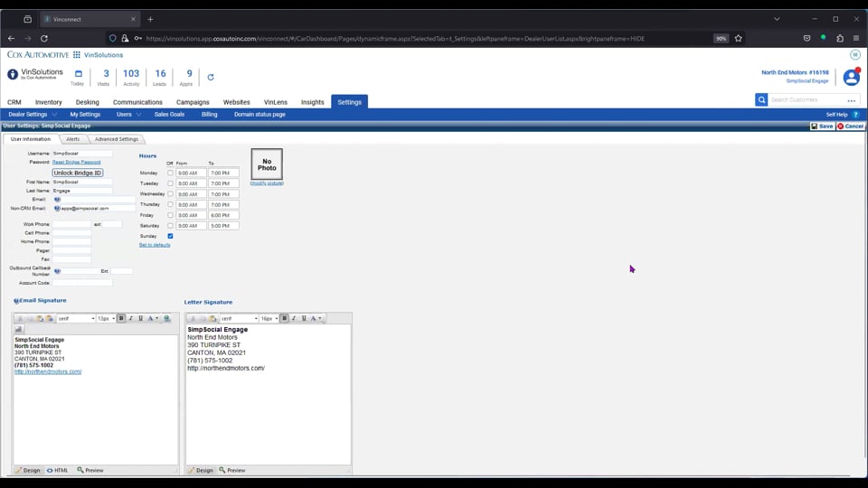
Task: Toggle Tuesday off checkbox
Action: pos(171,183)
